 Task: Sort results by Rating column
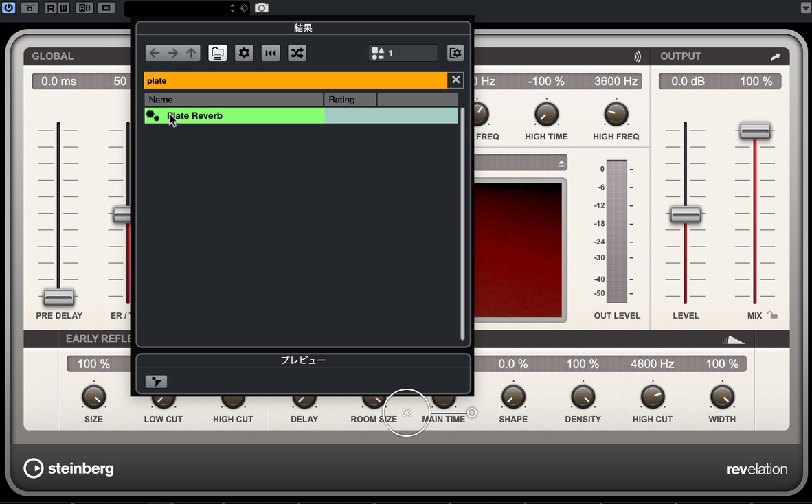coord(350,100)
